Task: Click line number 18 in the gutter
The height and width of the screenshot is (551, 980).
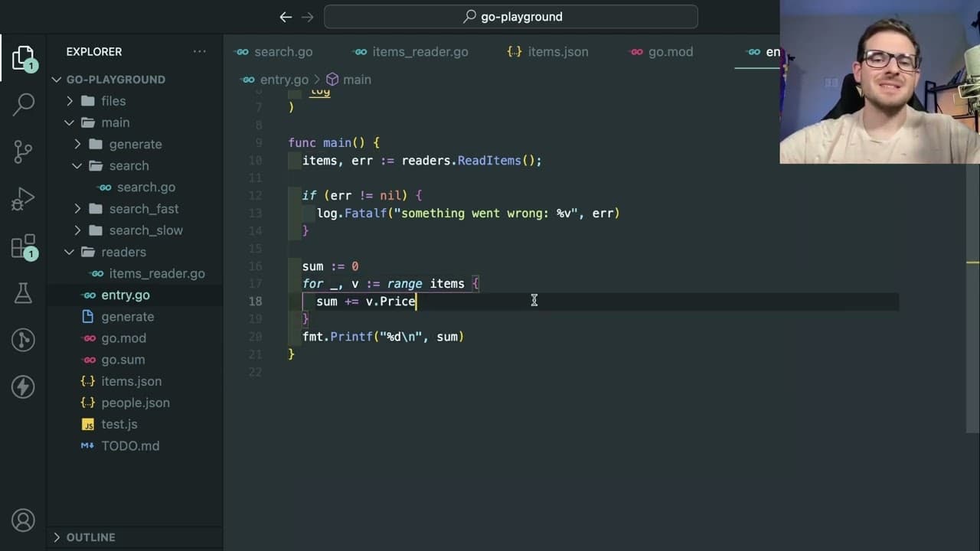Action: click(255, 302)
